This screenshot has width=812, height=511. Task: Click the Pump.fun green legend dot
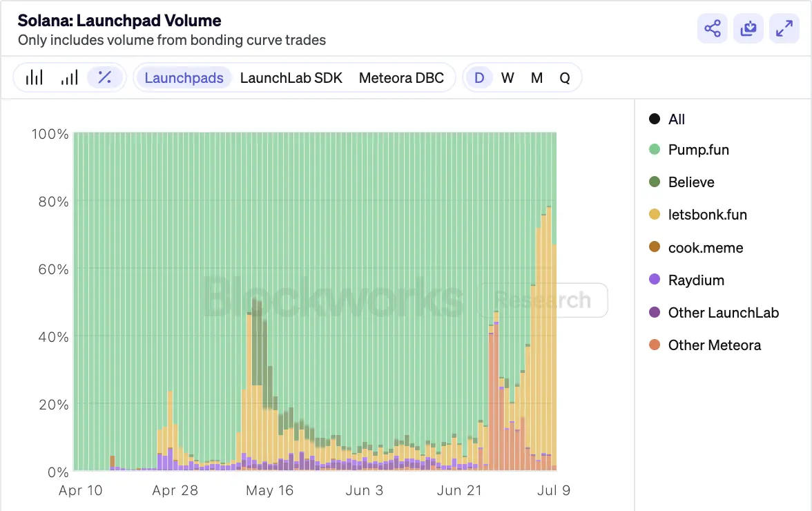tap(653, 149)
